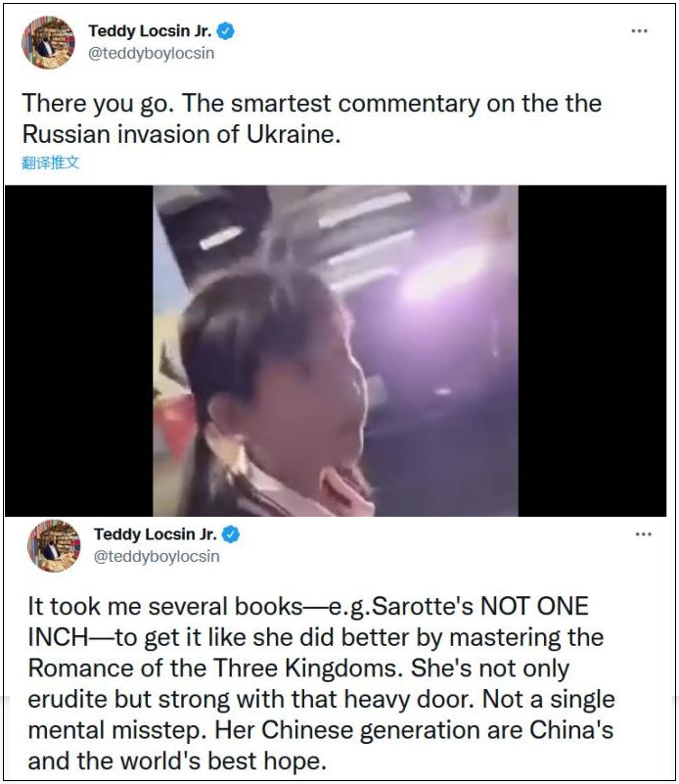679x784 pixels.
Task: Click the 翻译推文 translate tweet link
Action: (51, 162)
